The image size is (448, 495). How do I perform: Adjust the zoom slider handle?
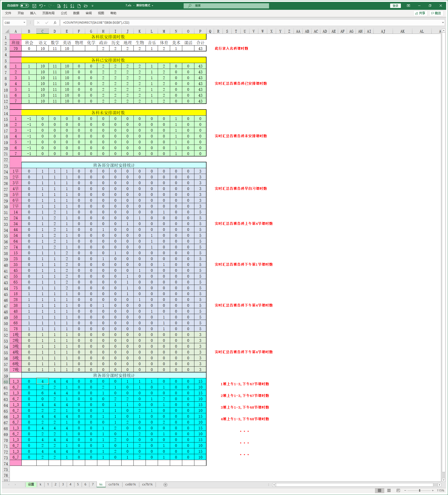pos(420,490)
